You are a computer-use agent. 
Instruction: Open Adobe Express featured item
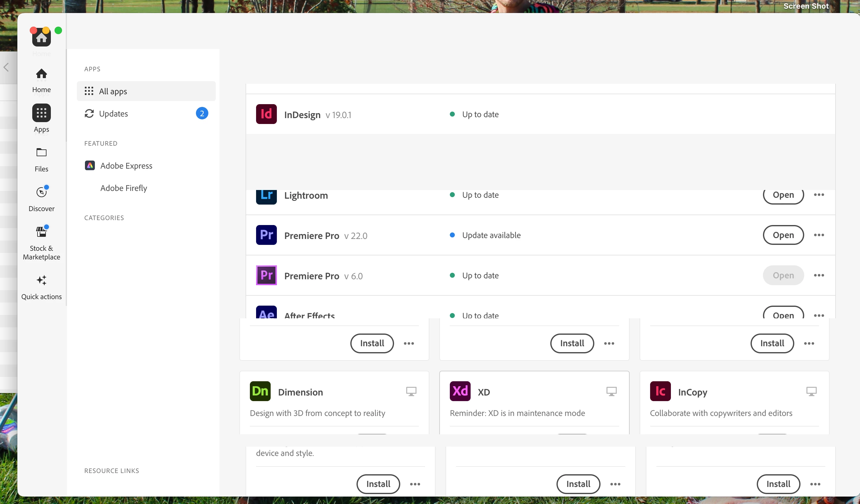click(126, 166)
